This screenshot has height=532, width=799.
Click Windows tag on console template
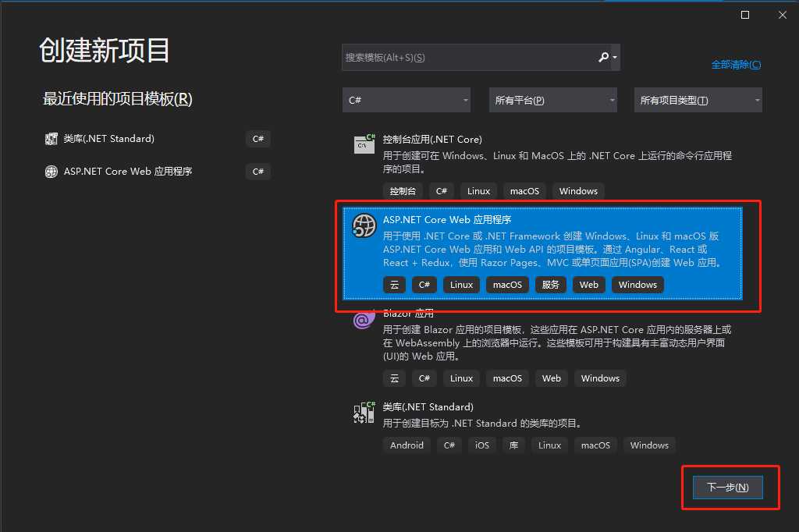[x=578, y=191]
